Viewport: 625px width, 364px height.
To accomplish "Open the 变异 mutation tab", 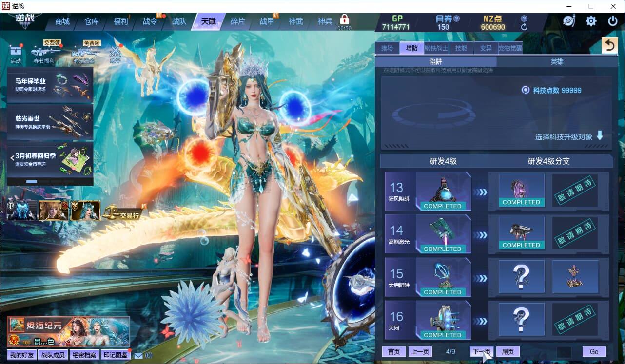I will click(x=486, y=48).
